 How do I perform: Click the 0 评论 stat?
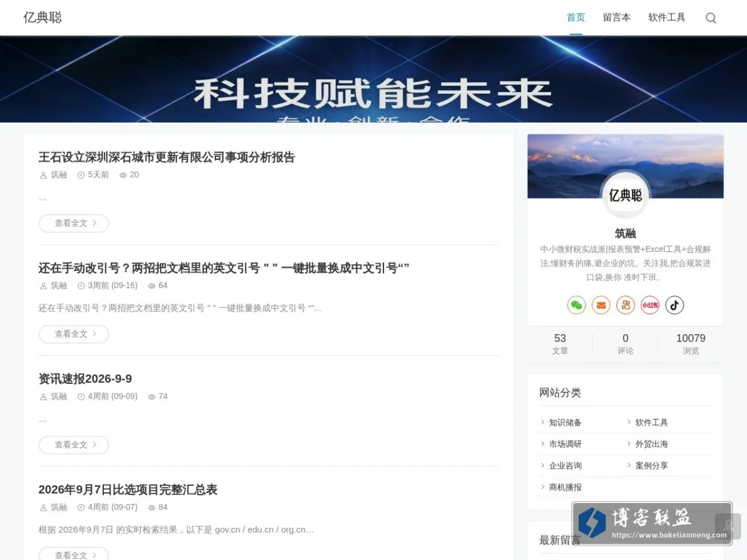pyautogui.click(x=626, y=343)
